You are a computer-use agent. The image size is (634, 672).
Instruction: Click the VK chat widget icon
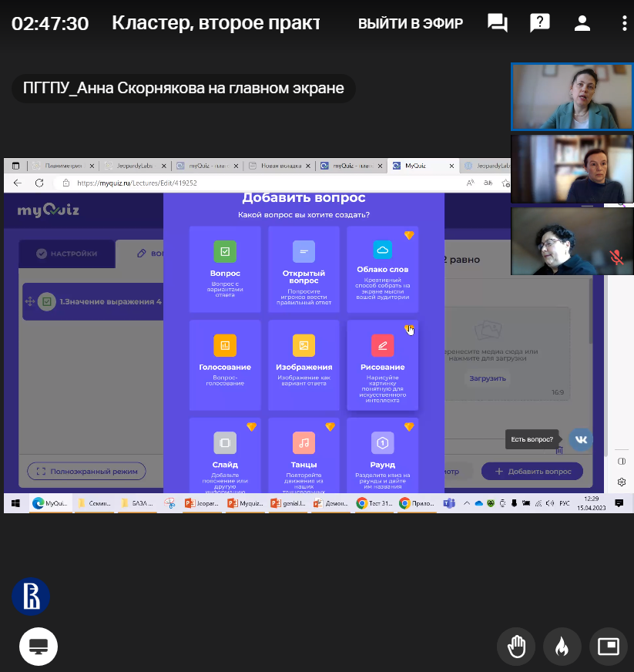coord(581,438)
